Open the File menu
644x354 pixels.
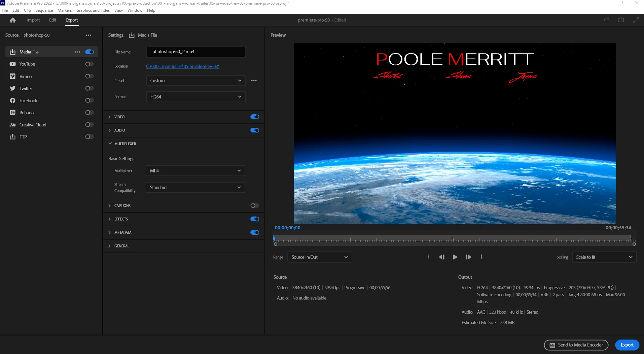5,10
